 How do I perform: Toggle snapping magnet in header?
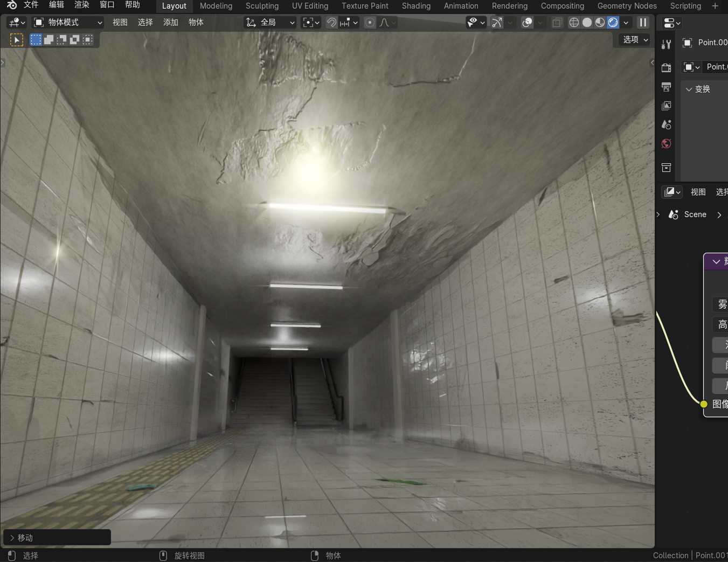(332, 22)
